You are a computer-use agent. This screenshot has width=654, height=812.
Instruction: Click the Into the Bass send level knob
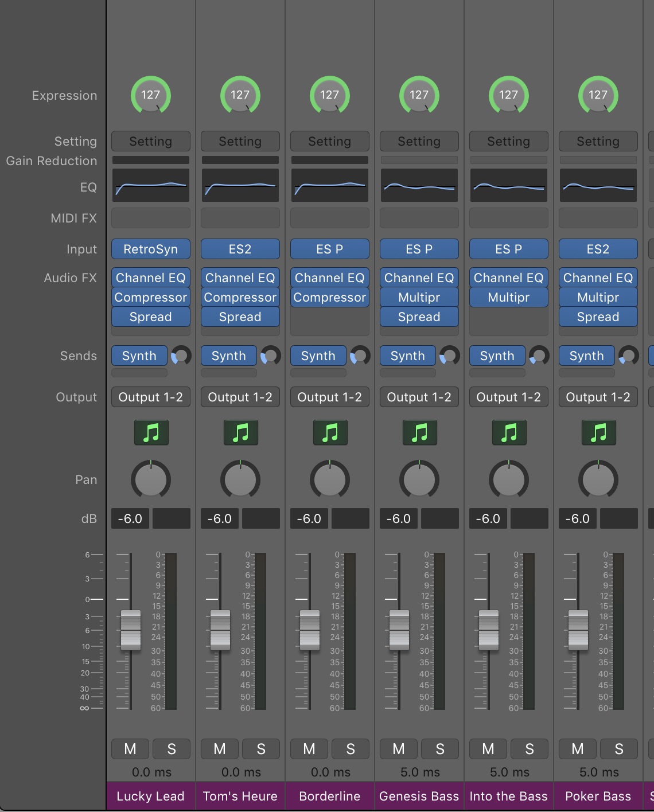pyautogui.click(x=539, y=356)
